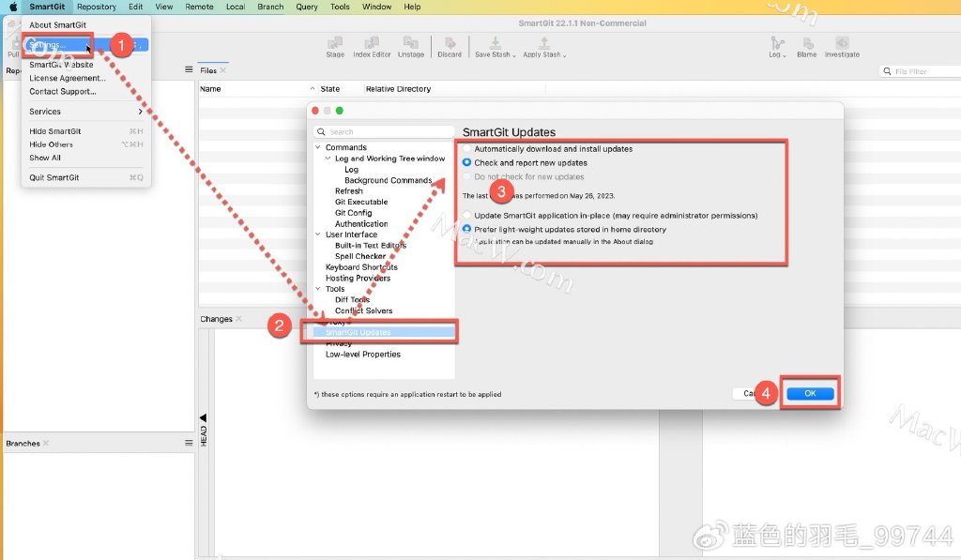This screenshot has width=961, height=560.
Task: Select Refresh in settings tree
Action: [349, 191]
